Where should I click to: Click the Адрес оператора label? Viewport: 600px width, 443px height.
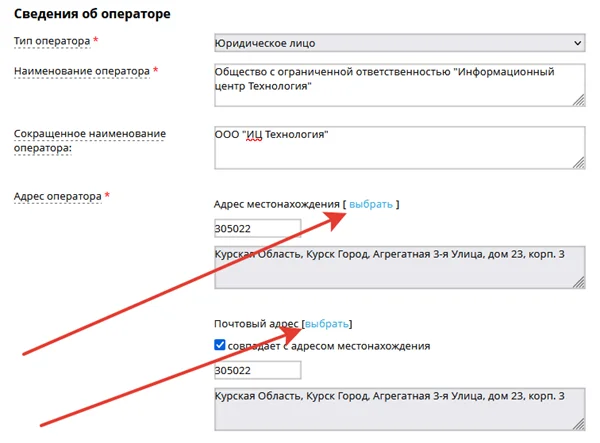point(58,196)
